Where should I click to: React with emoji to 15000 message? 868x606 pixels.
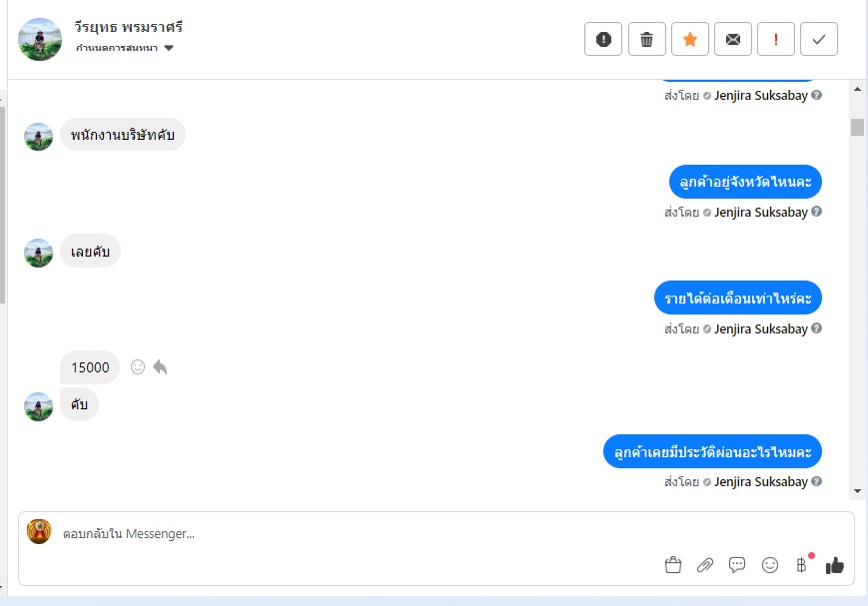point(138,367)
